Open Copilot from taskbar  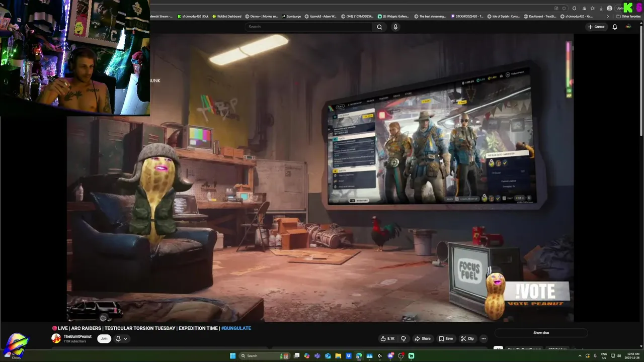click(307, 356)
